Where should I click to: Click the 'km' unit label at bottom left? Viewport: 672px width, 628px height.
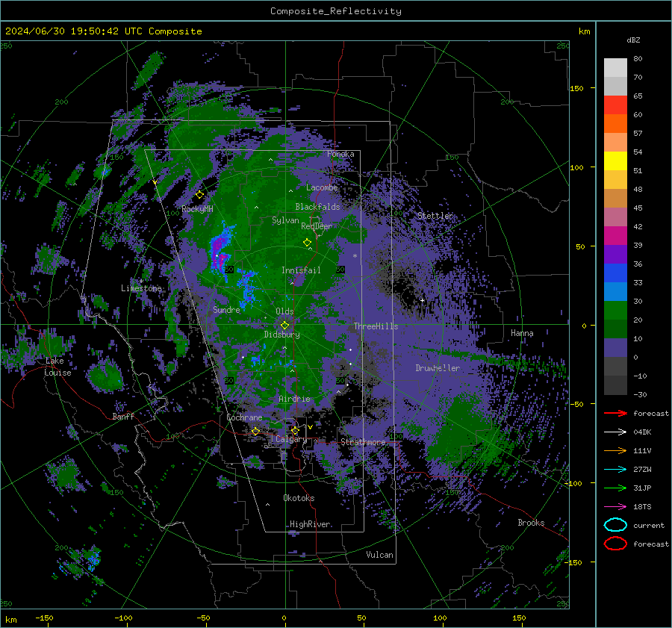click(10, 620)
